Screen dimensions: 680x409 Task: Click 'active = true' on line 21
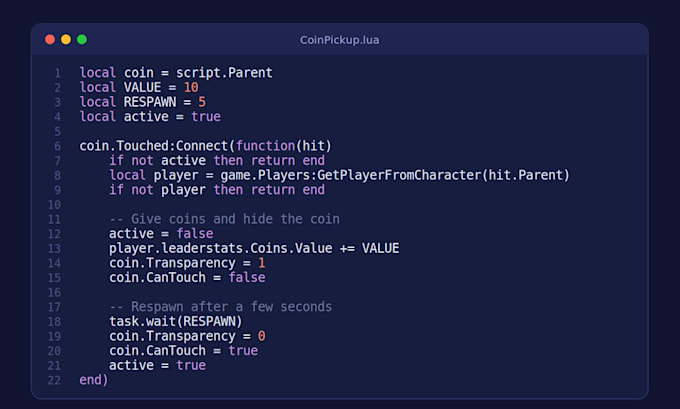157,365
